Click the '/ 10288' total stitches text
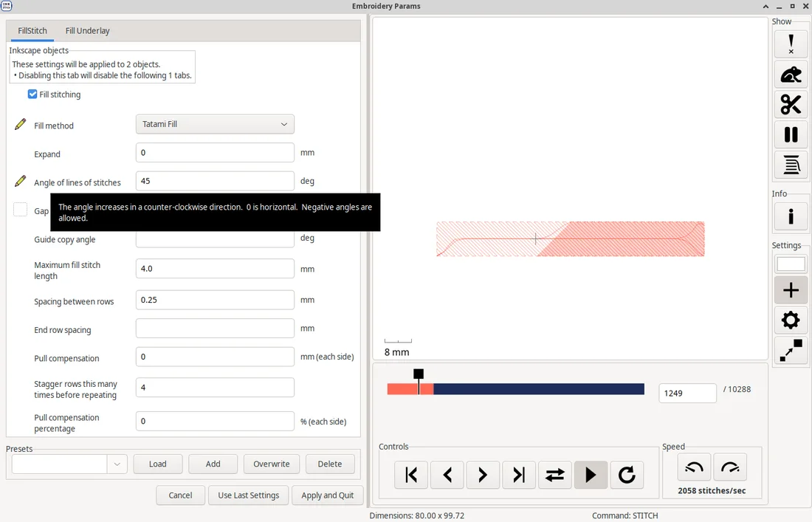The width and height of the screenshot is (812, 522). [x=737, y=389]
